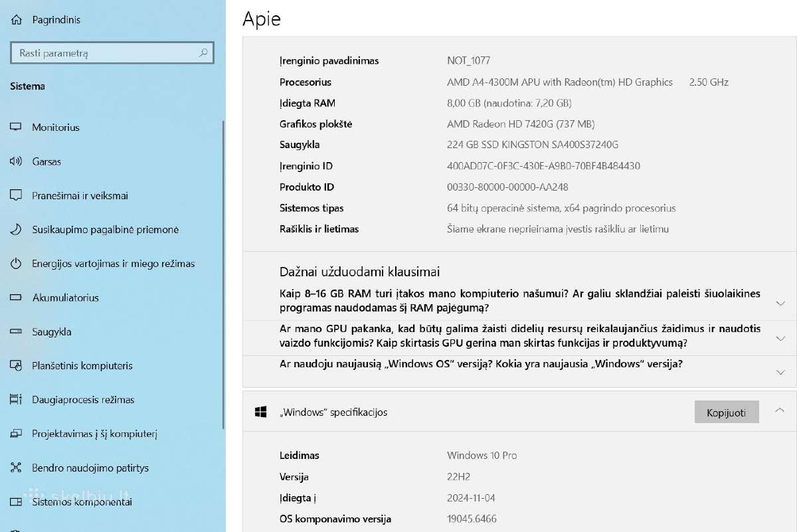Click the Bendro naudojimo patirtys icon
This screenshot has width=797, height=532.
[x=16, y=468]
